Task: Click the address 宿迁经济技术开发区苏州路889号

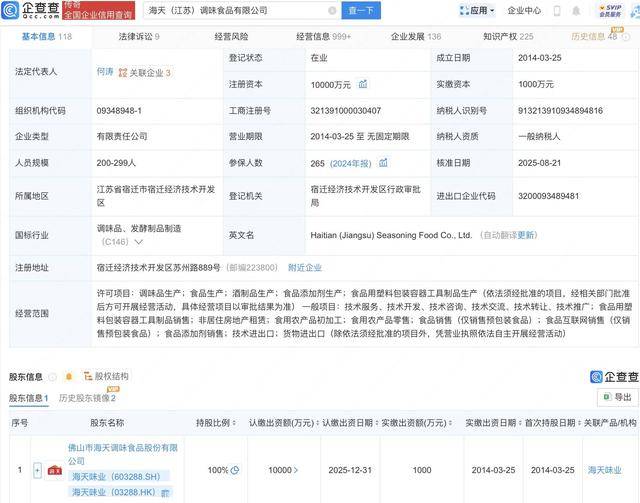Action: 158,268
